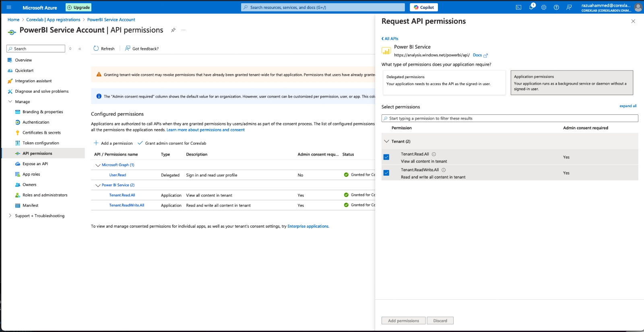Click the account avatar picture

point(638,7)
